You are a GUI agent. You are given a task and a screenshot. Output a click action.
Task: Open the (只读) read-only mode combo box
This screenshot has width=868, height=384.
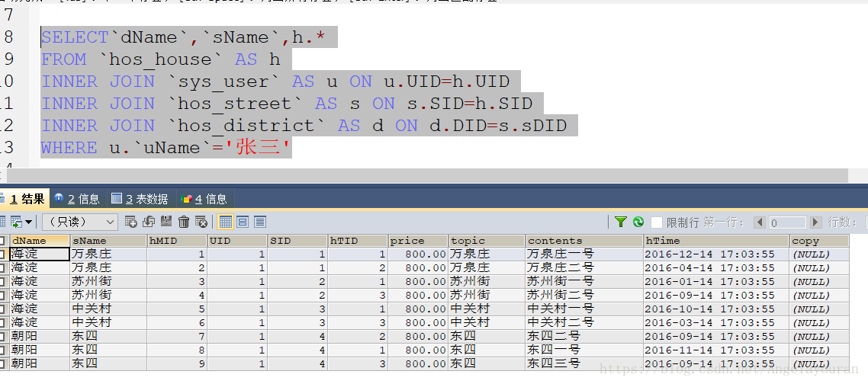point(80,222)
